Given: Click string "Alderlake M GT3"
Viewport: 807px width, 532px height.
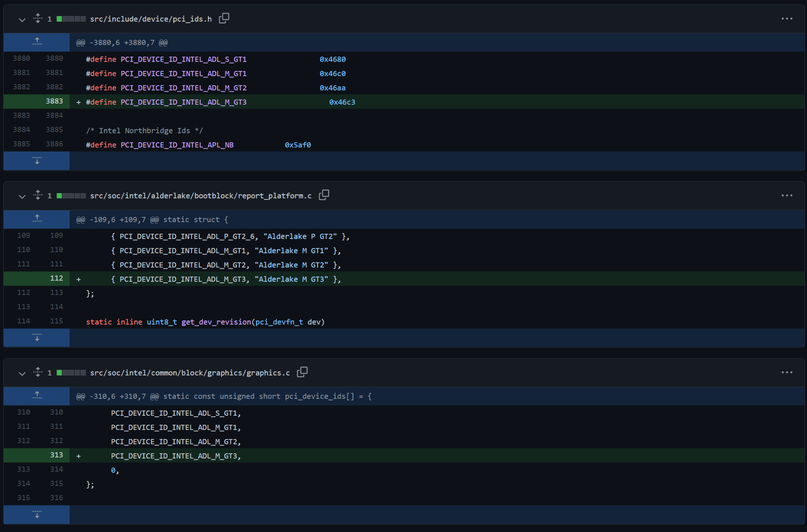Looking at the screenshot, I should coord(291,279).
